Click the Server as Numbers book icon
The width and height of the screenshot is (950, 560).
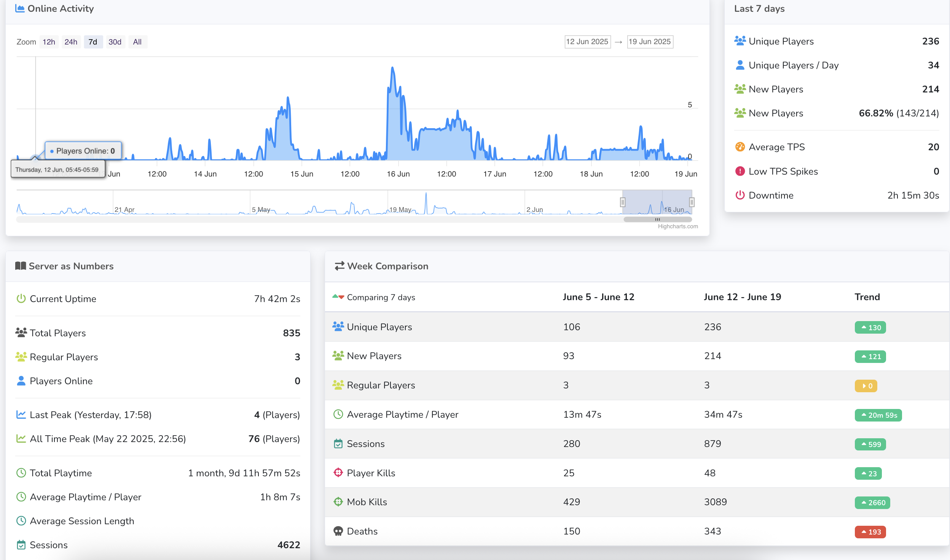point(20,266)
